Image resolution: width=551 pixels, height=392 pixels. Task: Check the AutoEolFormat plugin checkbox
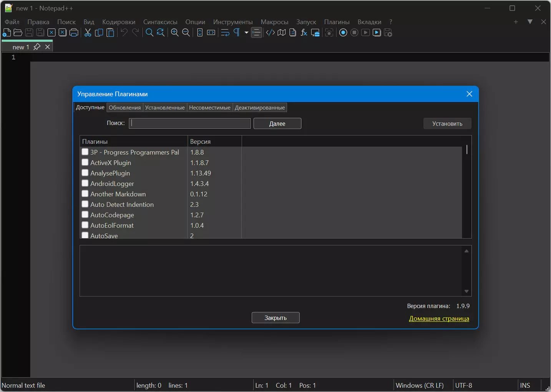point(85,225)
